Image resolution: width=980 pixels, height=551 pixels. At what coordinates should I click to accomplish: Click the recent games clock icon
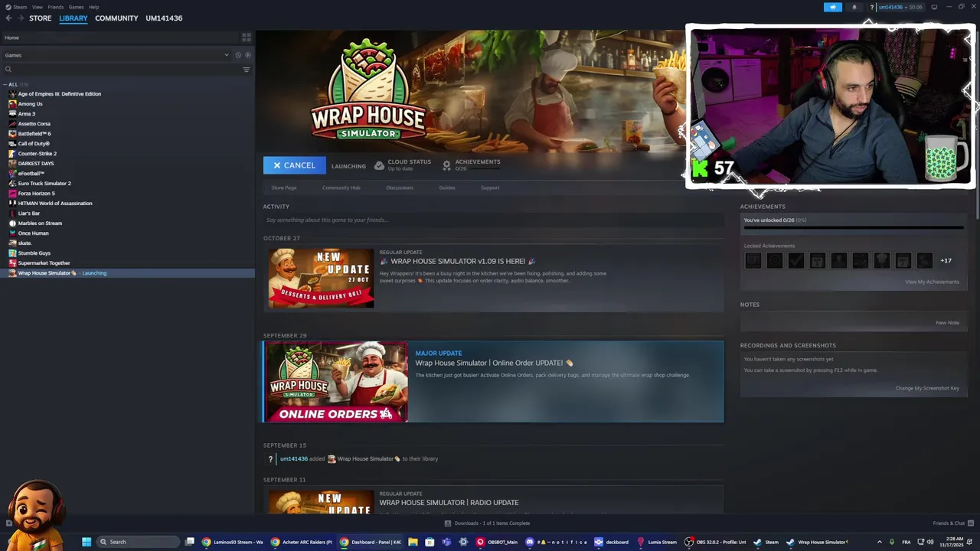(238, 55)
